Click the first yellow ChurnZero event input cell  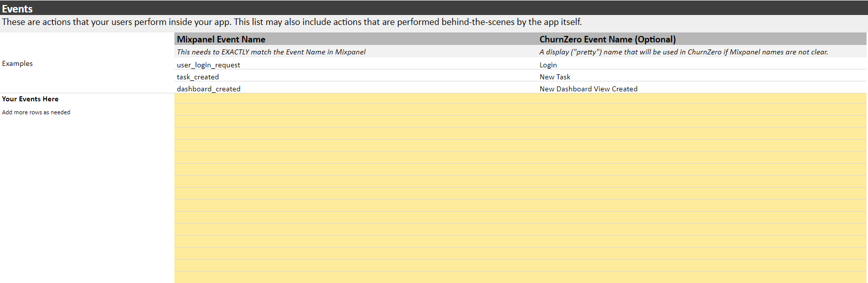click(x=702, y=99)
